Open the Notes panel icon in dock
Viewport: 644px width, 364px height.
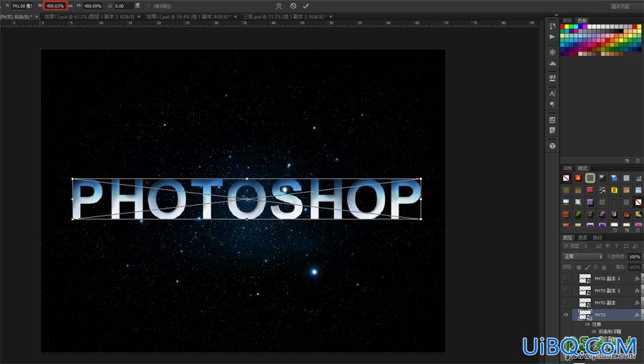click(x=552, y=130)
